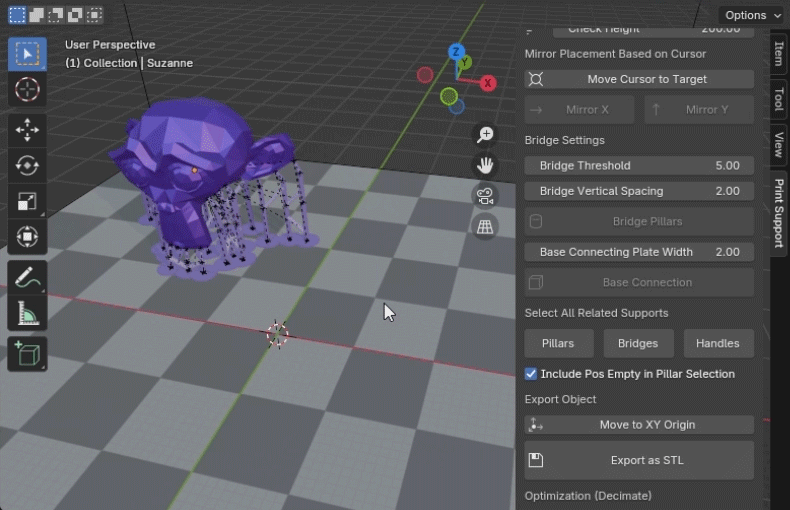Activate the 3D Cursor tool

27,89
